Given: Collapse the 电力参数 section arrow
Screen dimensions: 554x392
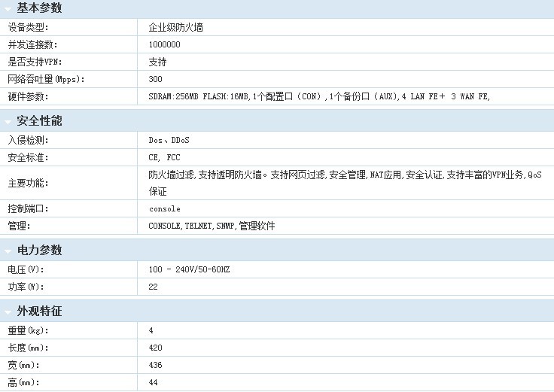Looking at the screenshot, I should (x=8, y=251).
